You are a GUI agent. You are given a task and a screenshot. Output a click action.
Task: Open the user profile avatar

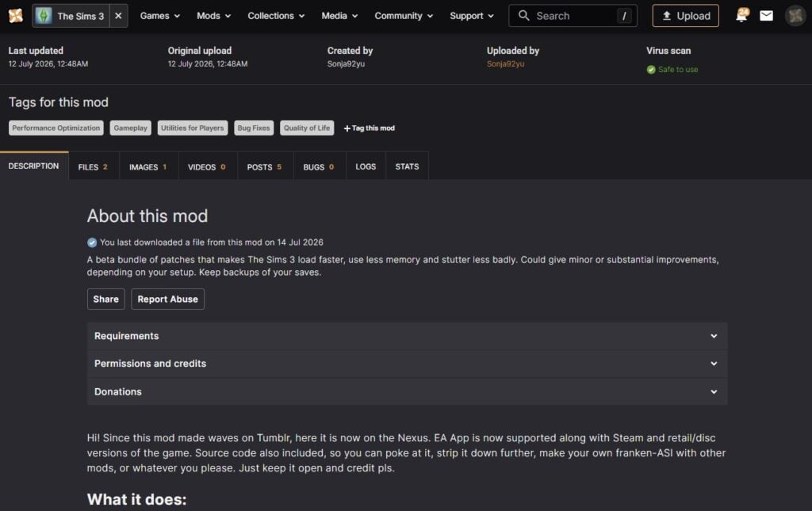pyautogui.click(x=795, y=16)
